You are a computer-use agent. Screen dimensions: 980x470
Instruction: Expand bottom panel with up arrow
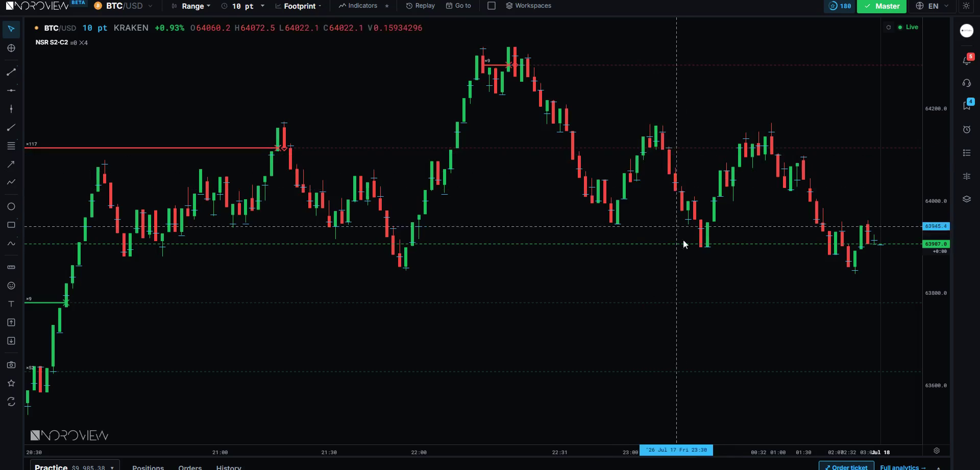(x=938, y=467)
